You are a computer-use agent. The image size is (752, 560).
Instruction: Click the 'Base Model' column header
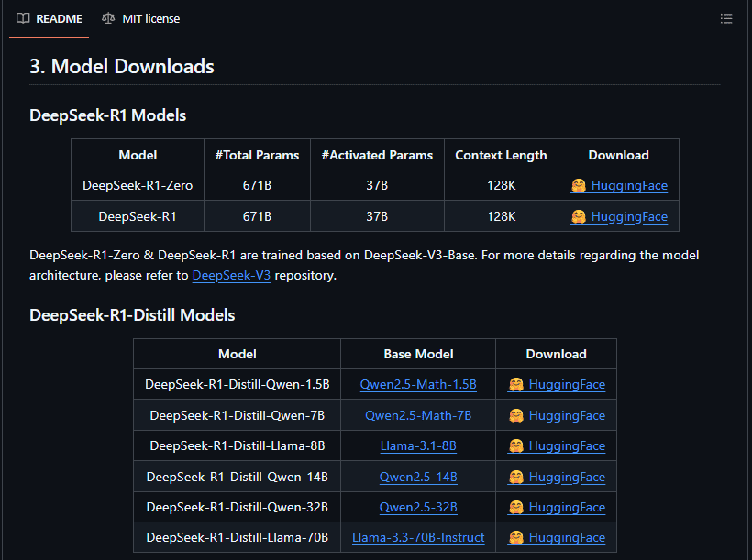coord(418,354)
